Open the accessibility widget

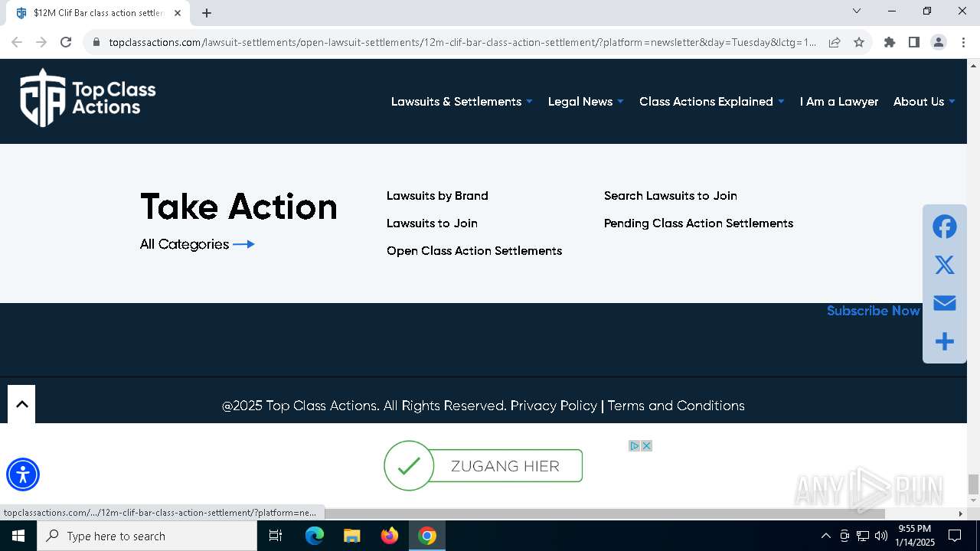23,474
